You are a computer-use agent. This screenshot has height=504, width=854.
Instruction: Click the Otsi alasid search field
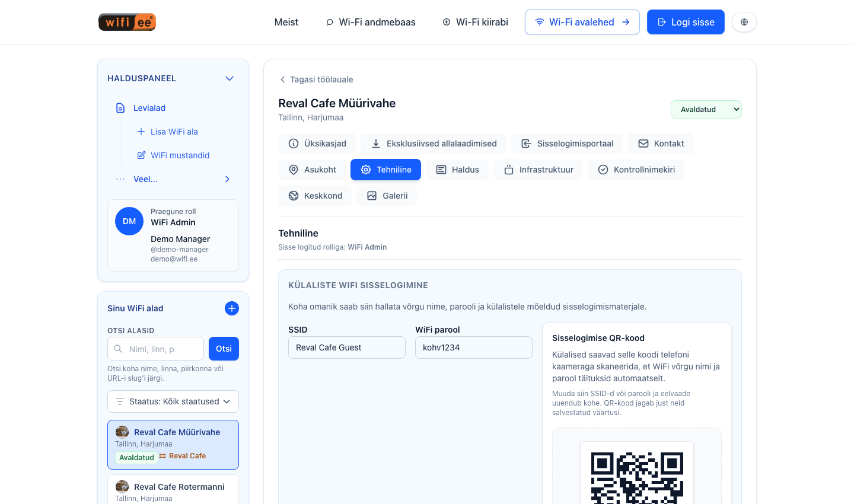pos(156,349)
